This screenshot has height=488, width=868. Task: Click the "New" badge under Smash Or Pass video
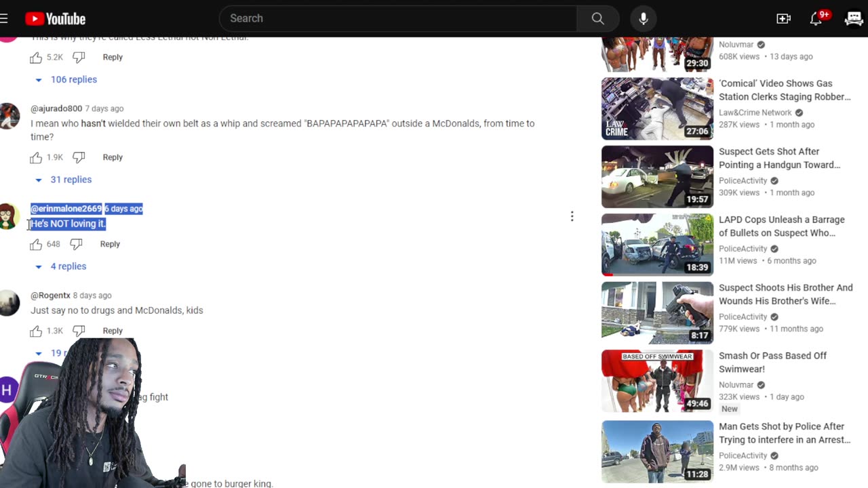[730, 409]
